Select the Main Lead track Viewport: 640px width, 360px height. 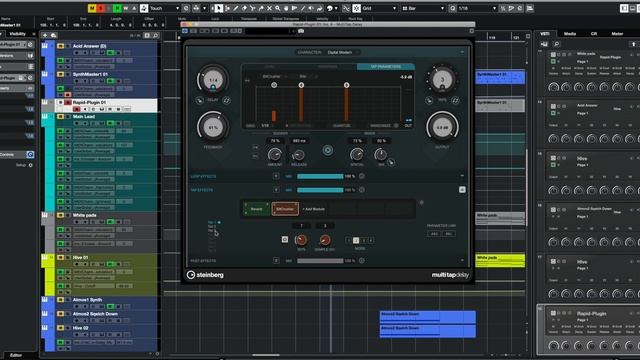(x=84, y=116)
